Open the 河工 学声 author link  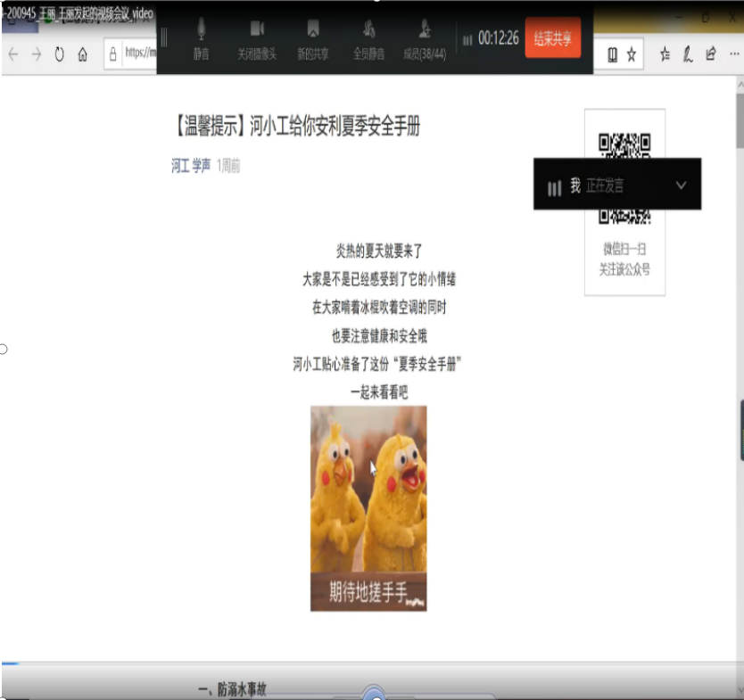pyautogui.click(x=188, y=165)
